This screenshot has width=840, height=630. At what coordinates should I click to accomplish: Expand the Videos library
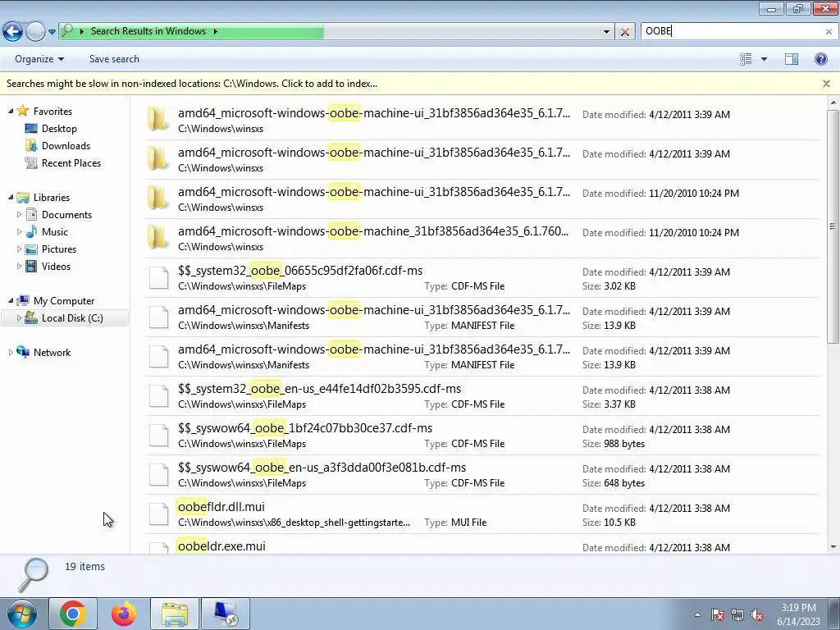[x=20, y=266]
